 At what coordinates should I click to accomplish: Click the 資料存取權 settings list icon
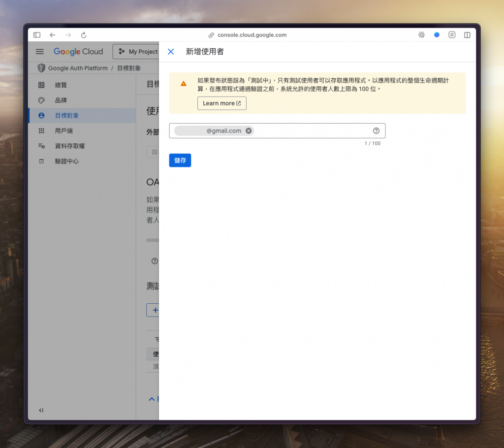point(41,146)
